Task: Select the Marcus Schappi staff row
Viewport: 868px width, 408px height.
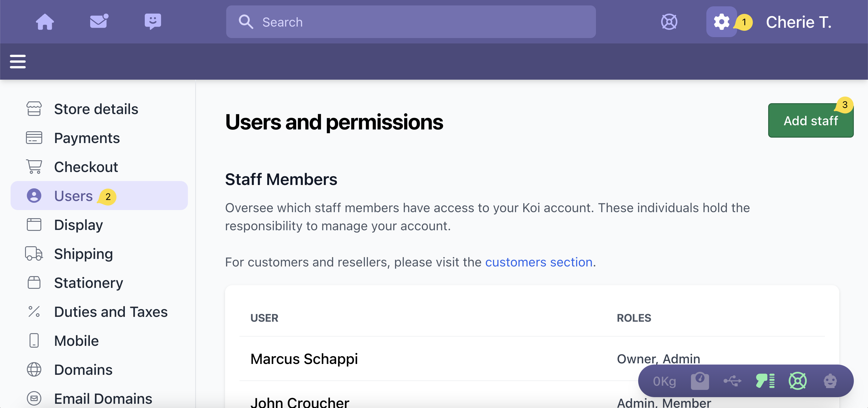Action: 304,359
